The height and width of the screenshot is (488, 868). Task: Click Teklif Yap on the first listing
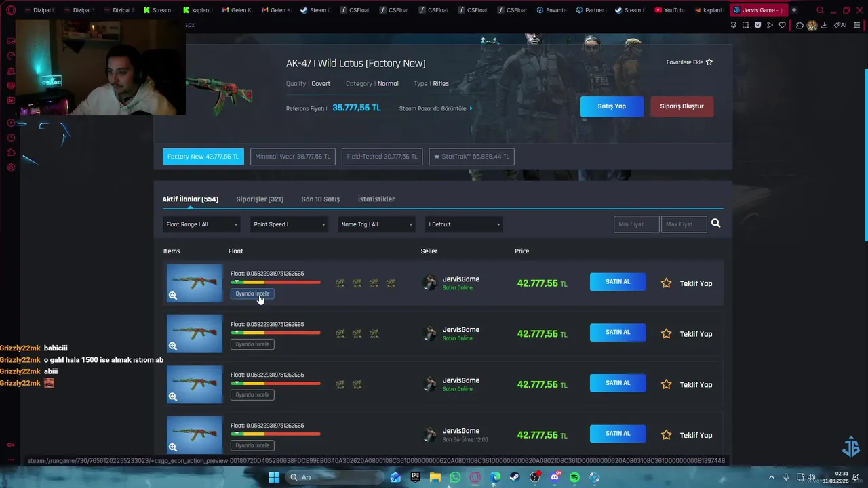coord(696,283)
